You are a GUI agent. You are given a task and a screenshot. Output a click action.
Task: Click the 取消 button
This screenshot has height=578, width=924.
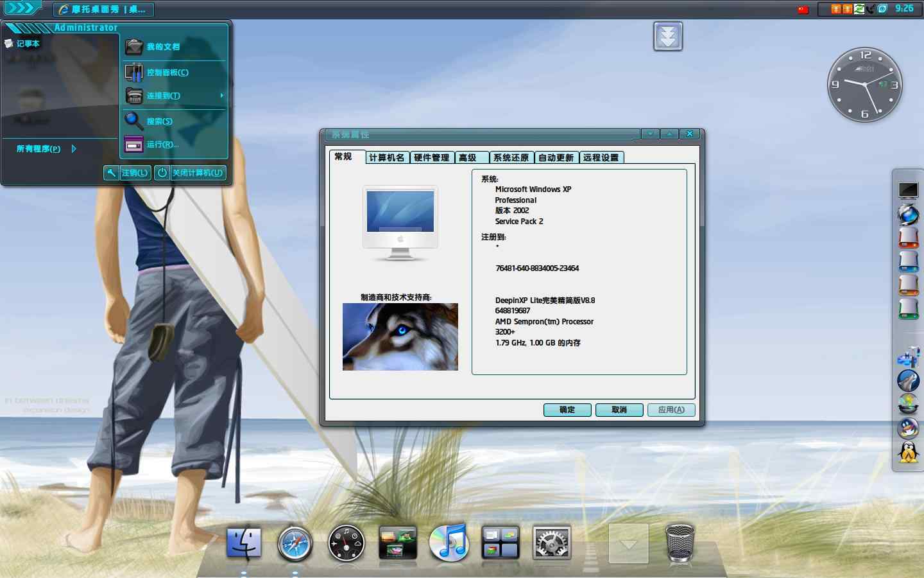[619, 410]
